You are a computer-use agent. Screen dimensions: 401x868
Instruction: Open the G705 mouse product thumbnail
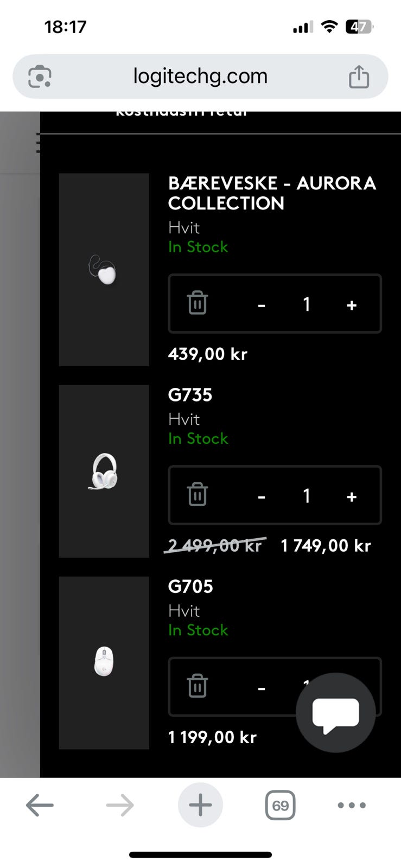point(104,662)
